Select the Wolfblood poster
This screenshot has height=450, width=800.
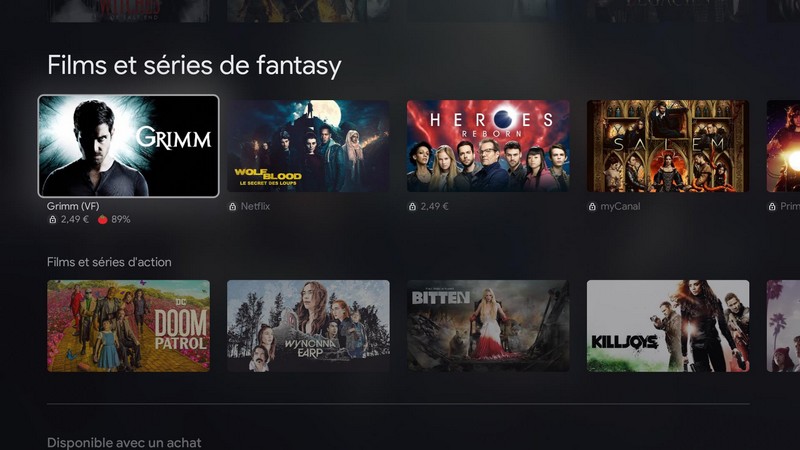[308, 146]
